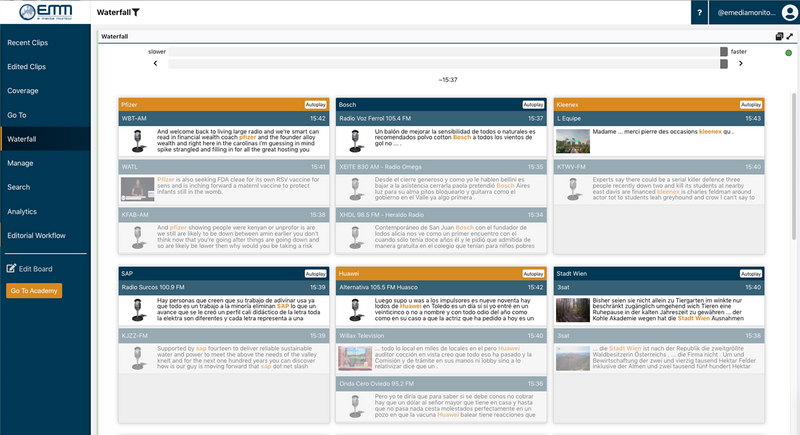Viewport: 800px width, 435px height.
Task: Click the left chevron on timeline
Action: tap(155, 64)
